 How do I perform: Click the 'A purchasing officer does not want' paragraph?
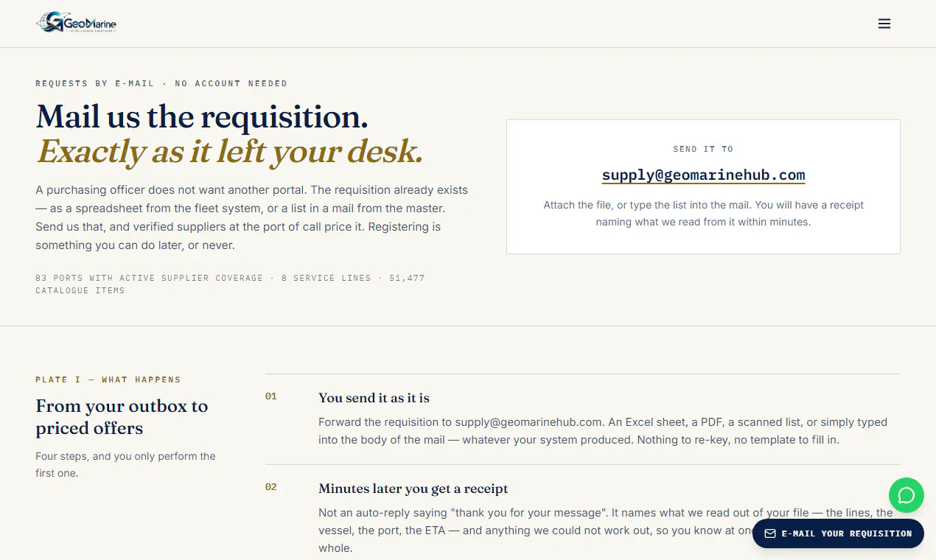[252, 217]
